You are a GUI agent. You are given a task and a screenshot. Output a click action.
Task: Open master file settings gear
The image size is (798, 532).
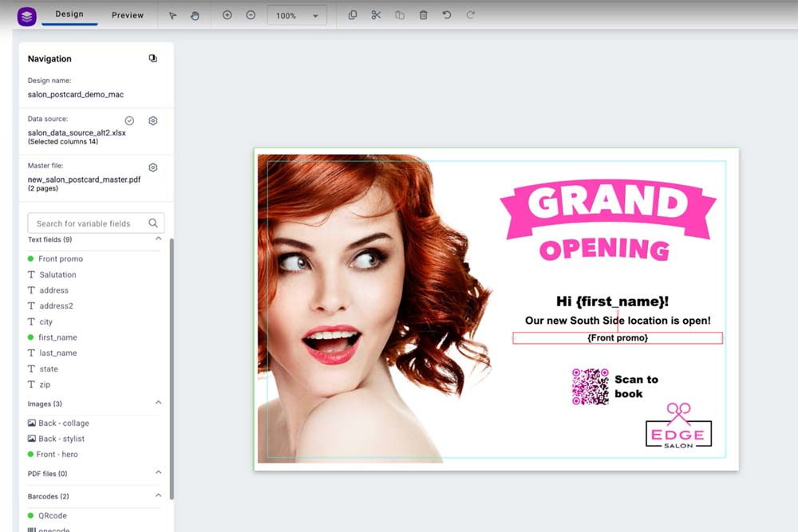[153, 167]
